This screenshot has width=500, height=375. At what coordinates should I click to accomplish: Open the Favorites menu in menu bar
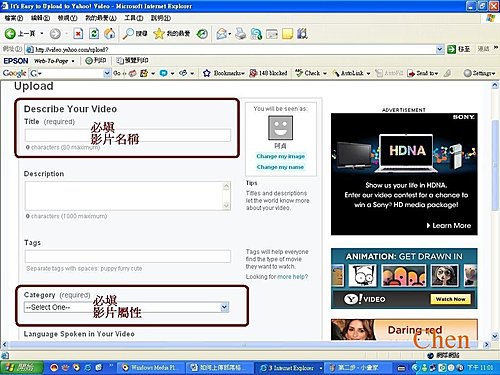[x=101, y=18]
